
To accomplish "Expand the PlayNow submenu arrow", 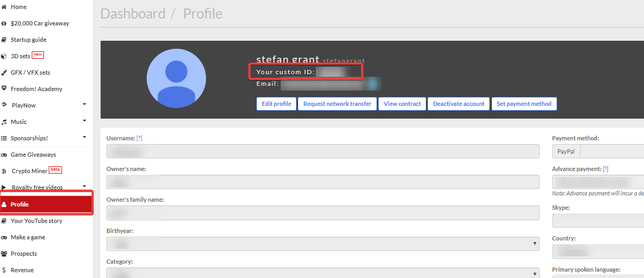I will pos(84,104).
